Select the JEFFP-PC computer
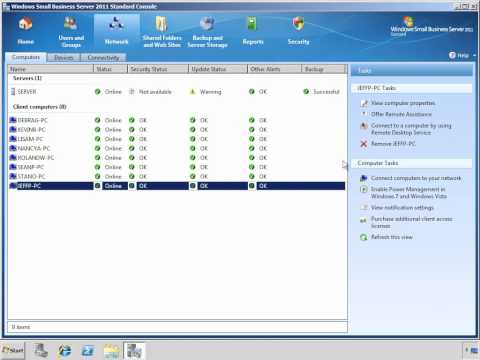 tap(177, 186)
